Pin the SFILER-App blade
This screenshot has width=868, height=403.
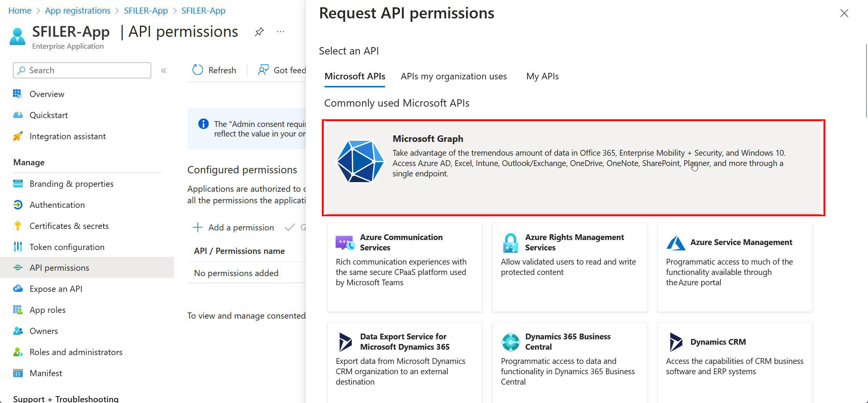click(x=259, y=32)
